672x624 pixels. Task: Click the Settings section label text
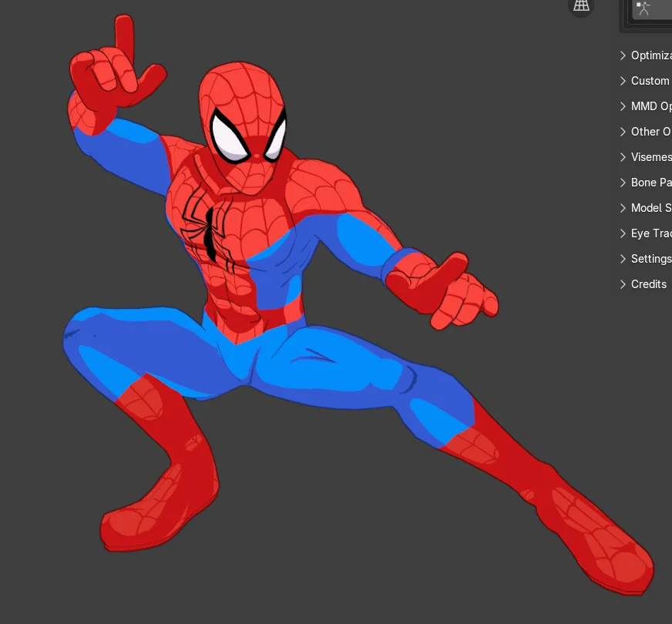650,259
